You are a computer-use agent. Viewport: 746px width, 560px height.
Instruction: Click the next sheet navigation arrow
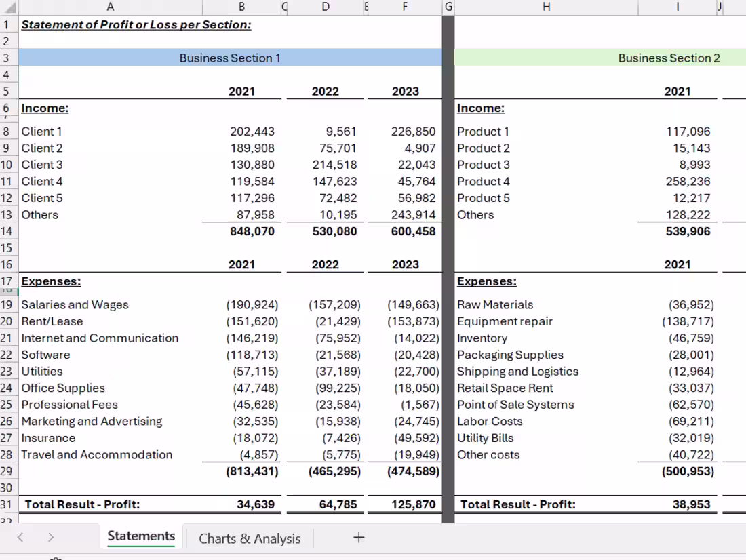pyautogui.click(x=50, y=536)
